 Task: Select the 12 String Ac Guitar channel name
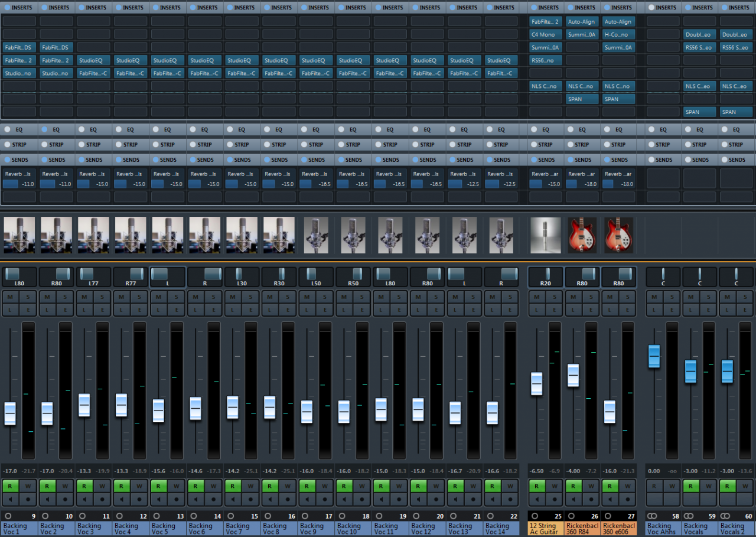coord(546,529)
